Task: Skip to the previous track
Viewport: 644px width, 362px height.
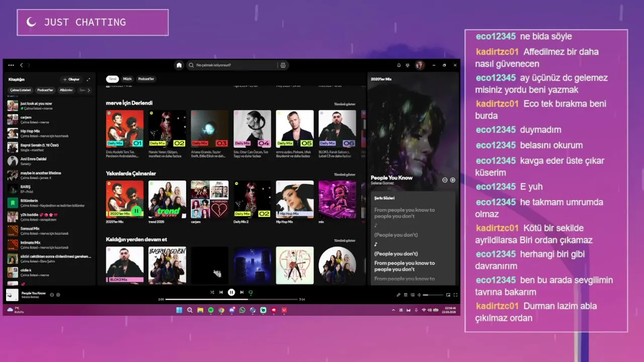Action: pos(221,292)
